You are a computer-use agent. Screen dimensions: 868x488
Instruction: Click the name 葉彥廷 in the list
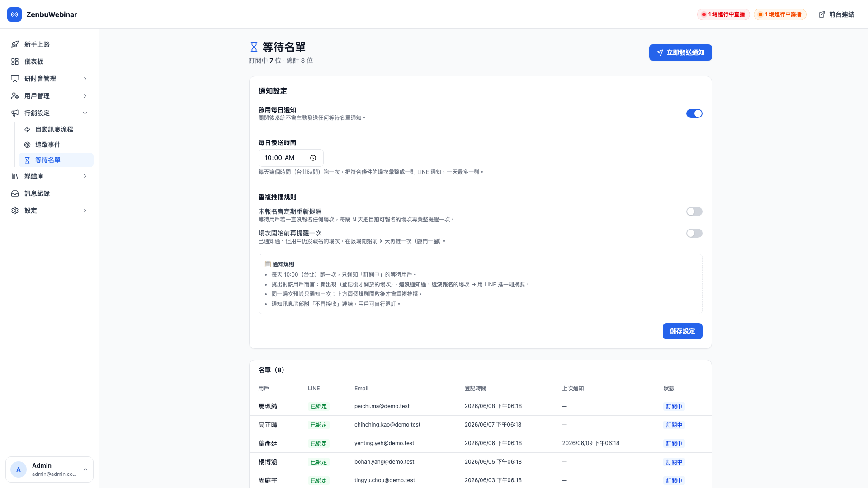coord(268,443)
